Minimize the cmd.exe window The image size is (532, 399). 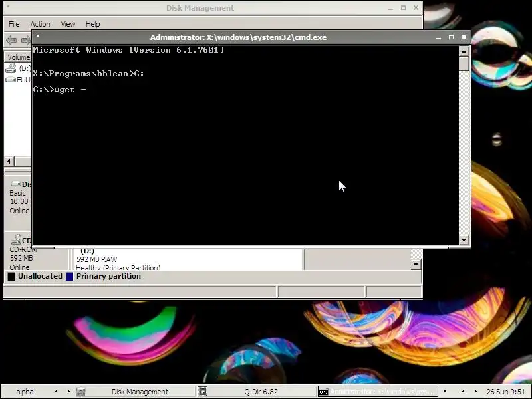(438, 37)
